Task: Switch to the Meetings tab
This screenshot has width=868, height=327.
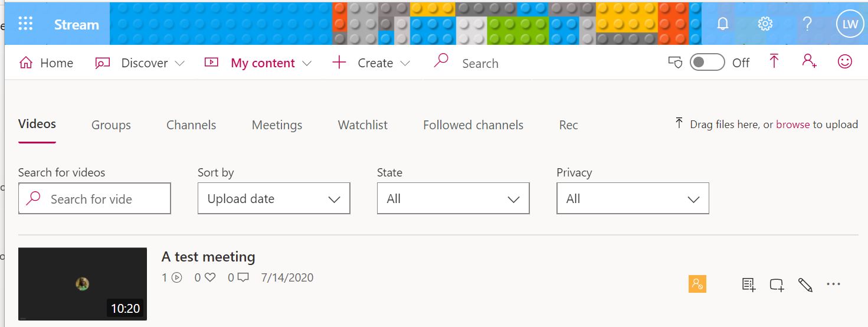Action: click(277, 125)
